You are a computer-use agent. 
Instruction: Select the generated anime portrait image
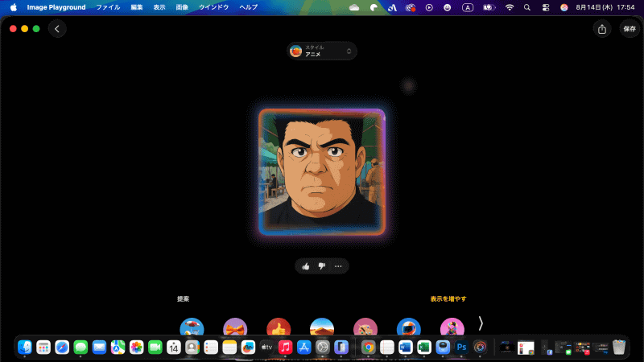(322, 172)
